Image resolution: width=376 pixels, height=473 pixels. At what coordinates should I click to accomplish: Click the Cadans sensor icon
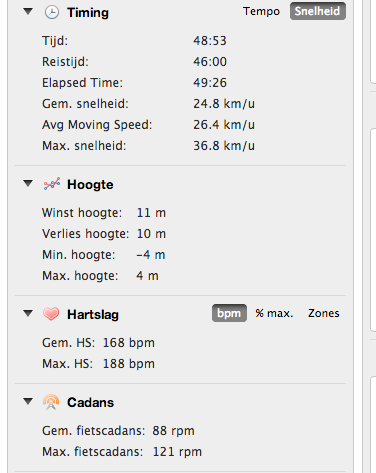click(51, 402)
